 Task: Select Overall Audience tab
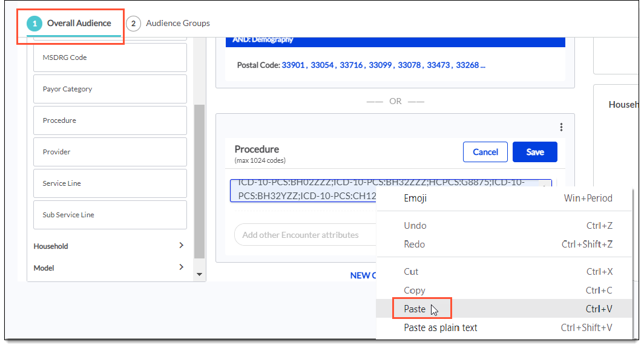(79, 24)
